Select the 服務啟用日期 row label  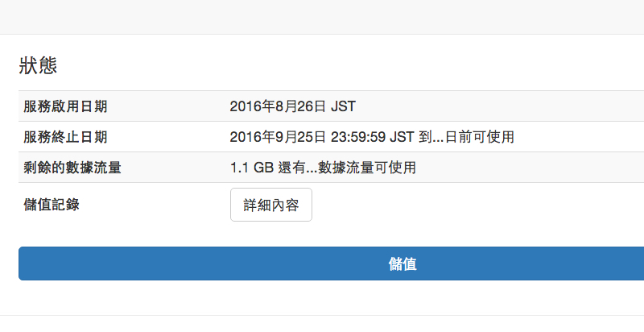tap(66, 106)
